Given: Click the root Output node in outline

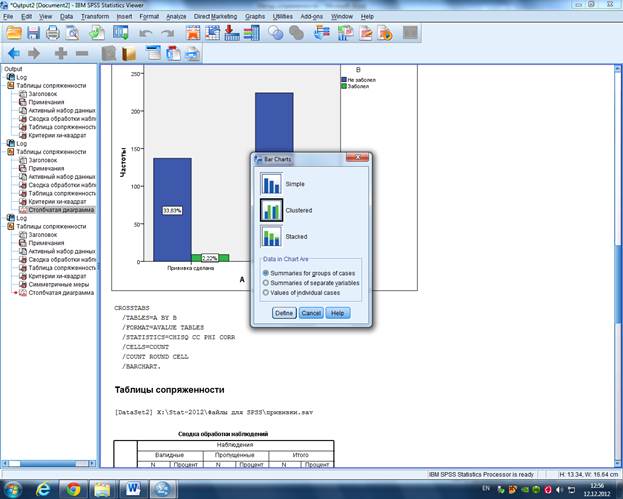Looking at the screenshot, I should (x=13, y=69).
